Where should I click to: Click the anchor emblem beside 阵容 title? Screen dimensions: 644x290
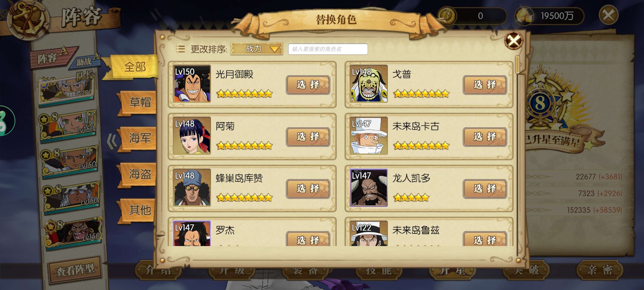(28, 19)
